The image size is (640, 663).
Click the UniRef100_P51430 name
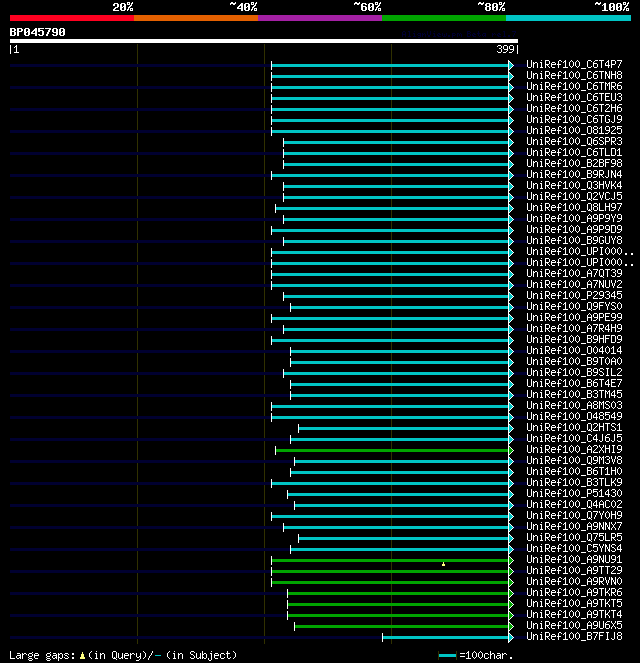pyautogui.click(x=574, y=493)
